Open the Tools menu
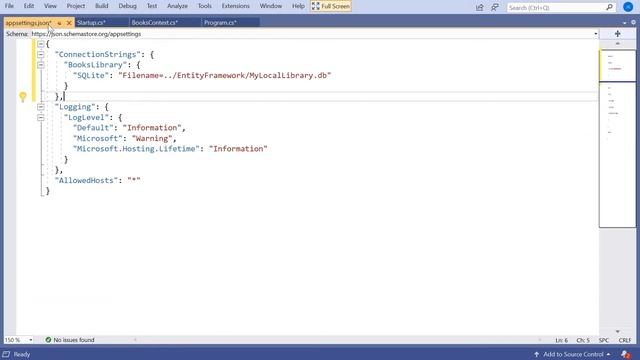The image size is (640, 360). pyautogui.click(x=204, y=6)
